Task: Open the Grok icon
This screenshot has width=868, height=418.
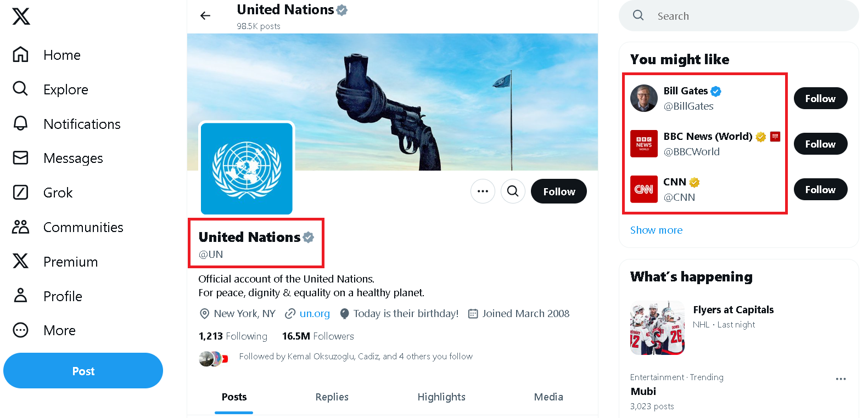Action: pos(20,192)
